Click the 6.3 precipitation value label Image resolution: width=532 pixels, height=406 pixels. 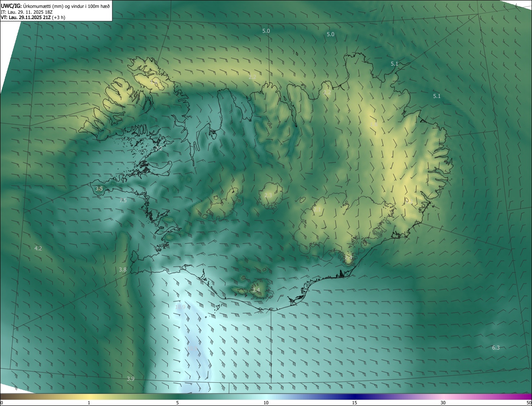tap(496, 347)
